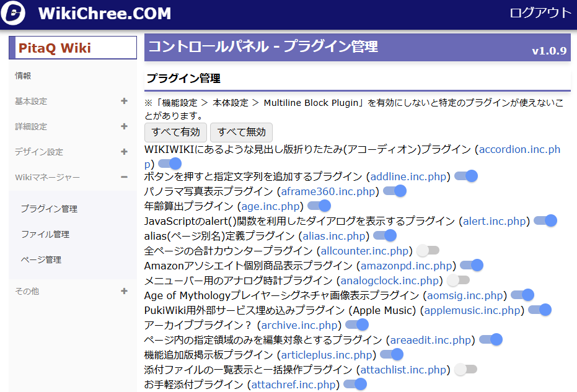Disable the applemusic.inc.php plugin switch
This screenshot has height=392, width=577.
540,310
